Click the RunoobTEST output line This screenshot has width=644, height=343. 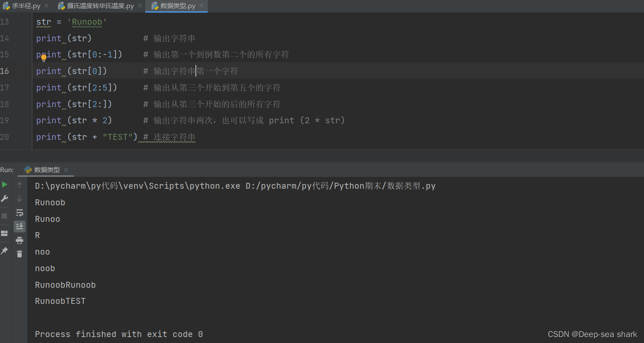coord(60,301)
